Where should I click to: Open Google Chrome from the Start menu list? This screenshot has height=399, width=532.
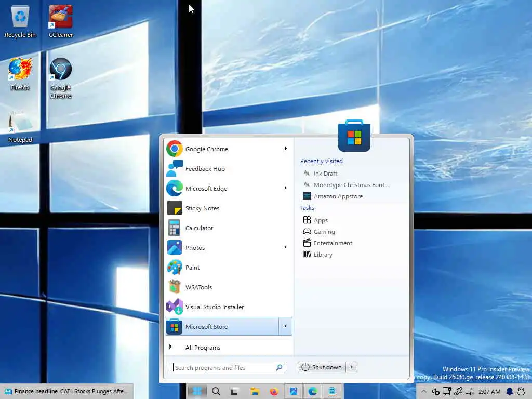tap(222, 149)
